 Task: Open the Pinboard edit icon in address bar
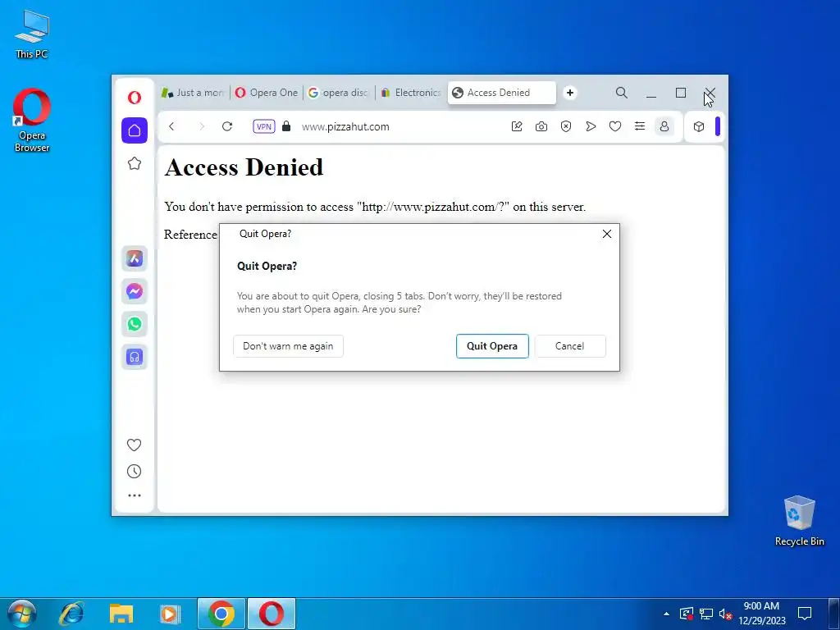click(517, 126)
